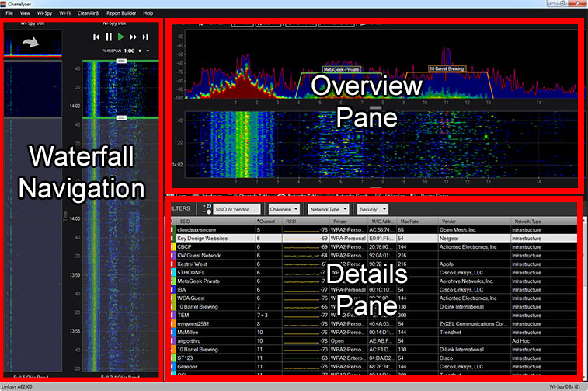Sort by the MAC Addr column header
This screenshot has width=588, height=391.
coord(382,222)
